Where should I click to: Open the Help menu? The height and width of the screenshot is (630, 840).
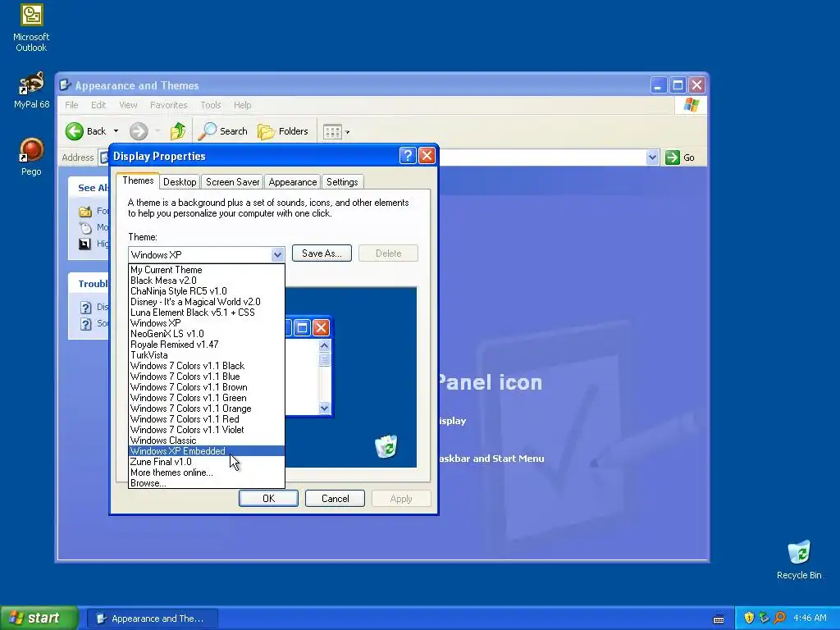pos(242,105)
